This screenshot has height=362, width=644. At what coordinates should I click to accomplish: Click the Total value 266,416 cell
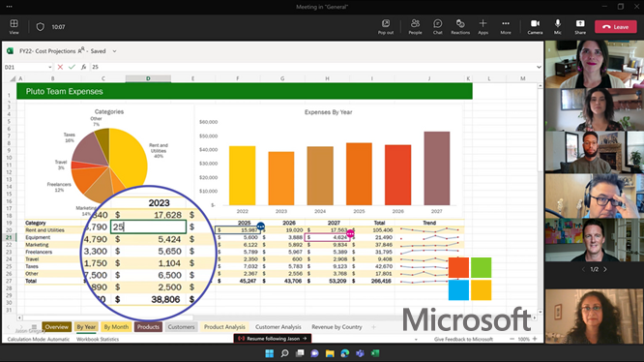[x=380, y=281]
